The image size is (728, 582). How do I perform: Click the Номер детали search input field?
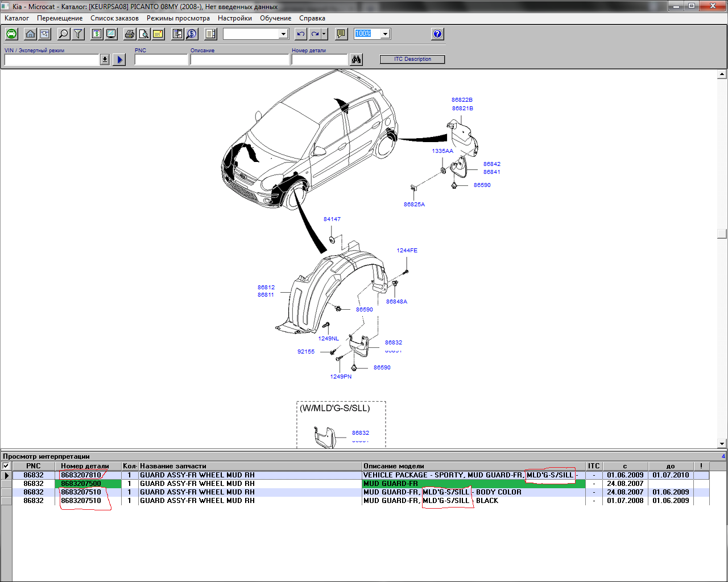[x=319, y=60]
